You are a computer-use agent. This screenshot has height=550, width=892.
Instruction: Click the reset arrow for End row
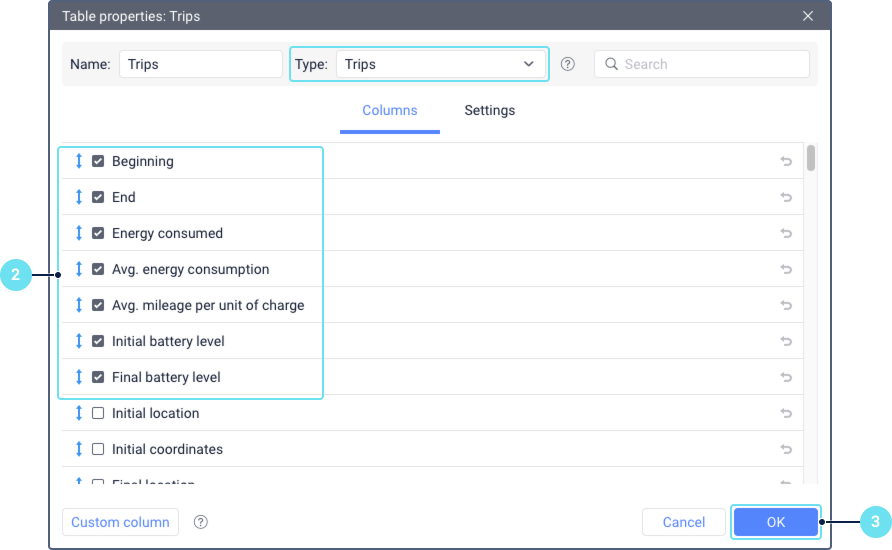click(x=786, y=197)
